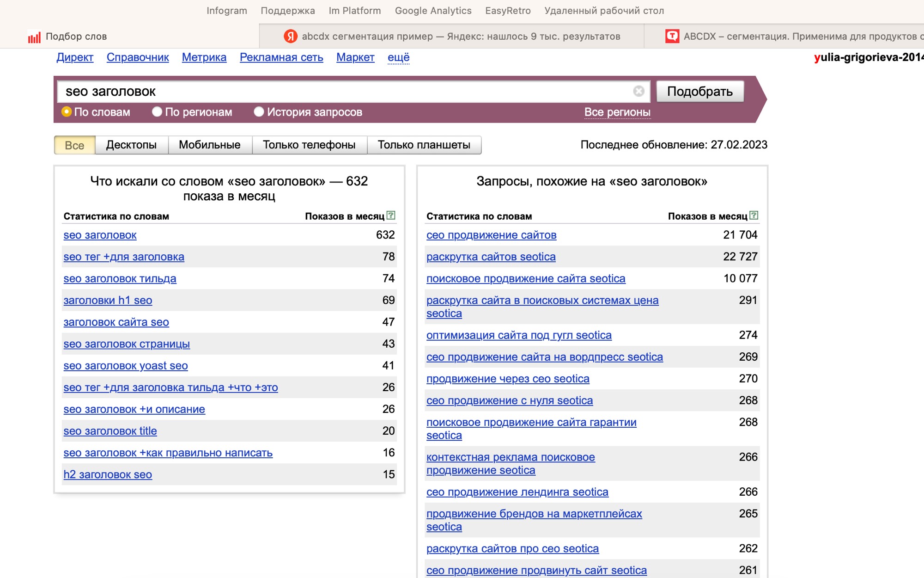This screenshot has height=578, width=924.
Task: Open поисковое продвижение сайта seotica link
Action: point(526,278)
